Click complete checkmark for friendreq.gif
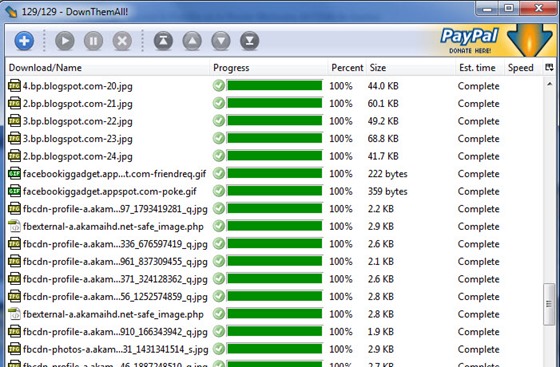 [219, 173]
